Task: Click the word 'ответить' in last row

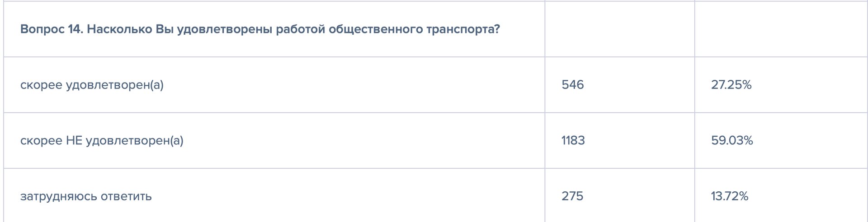Action: coord(126,197)
